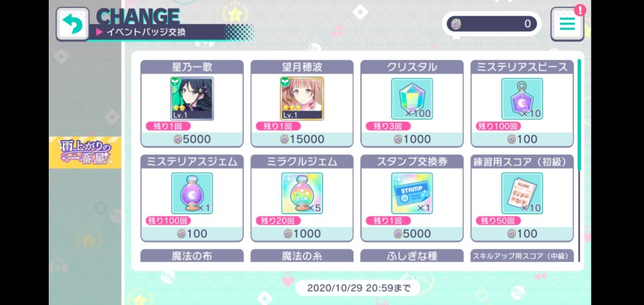The width and height of the screenshot is (644, 305).
Task: Open the 魔法の布 item entry
Action: [x=192, y=255]
